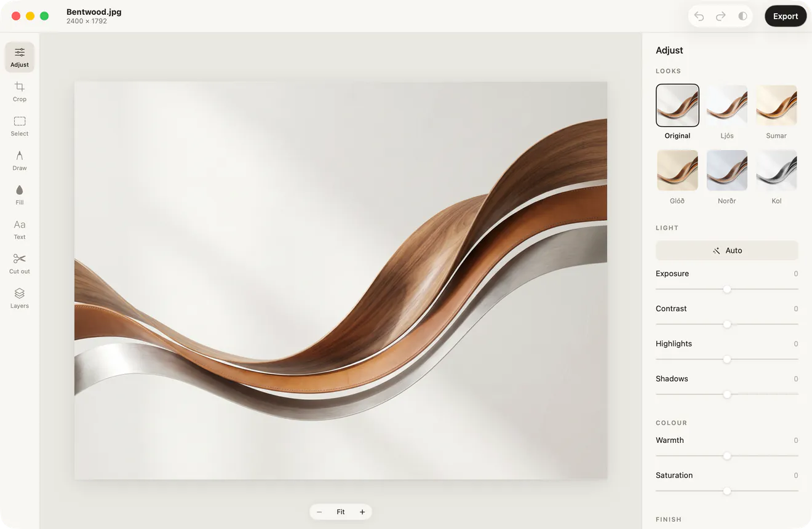This screenshot has height=529, width=812.
Task: Choose the Select marquee tool
Action: coord(20,126)
